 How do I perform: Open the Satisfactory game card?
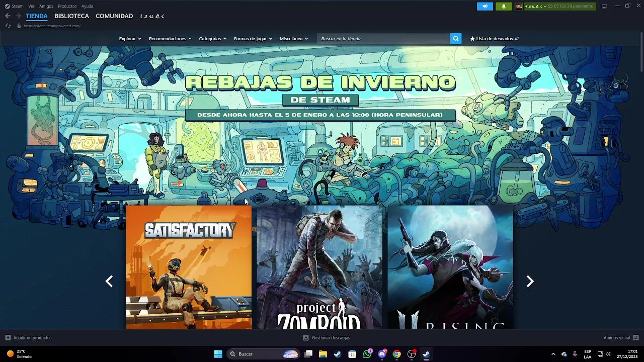(x=189, y=267)
